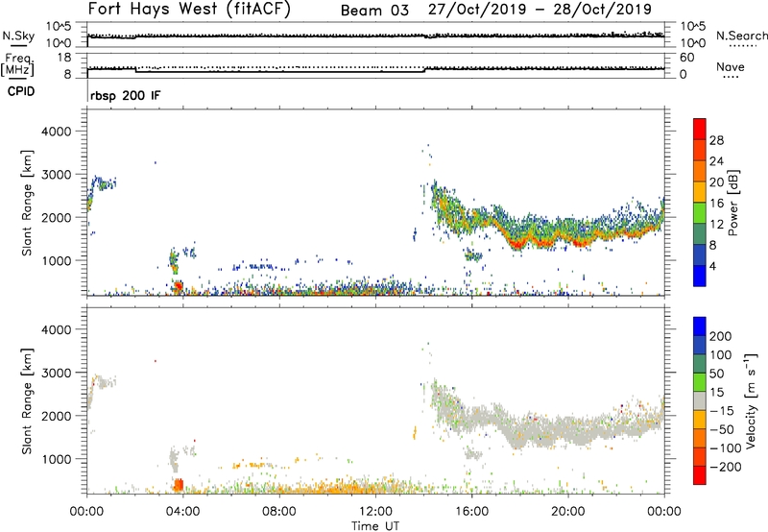
Task: Click the '20:00' time axis tick label
Action: [x=567, y=512]
